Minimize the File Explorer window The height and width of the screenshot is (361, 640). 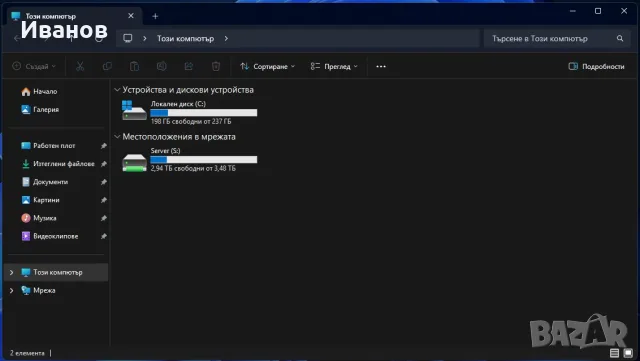coord(573,11)
